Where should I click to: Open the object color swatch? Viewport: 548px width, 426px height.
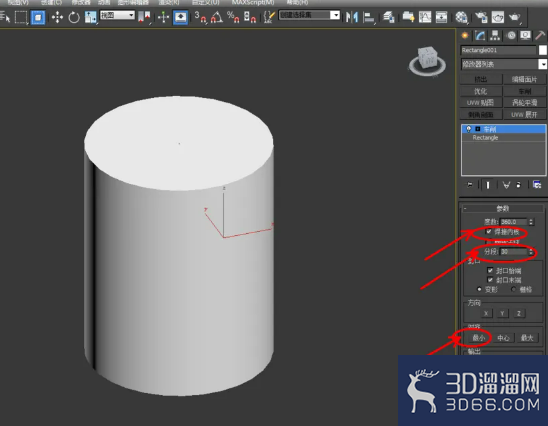(543, 50)
